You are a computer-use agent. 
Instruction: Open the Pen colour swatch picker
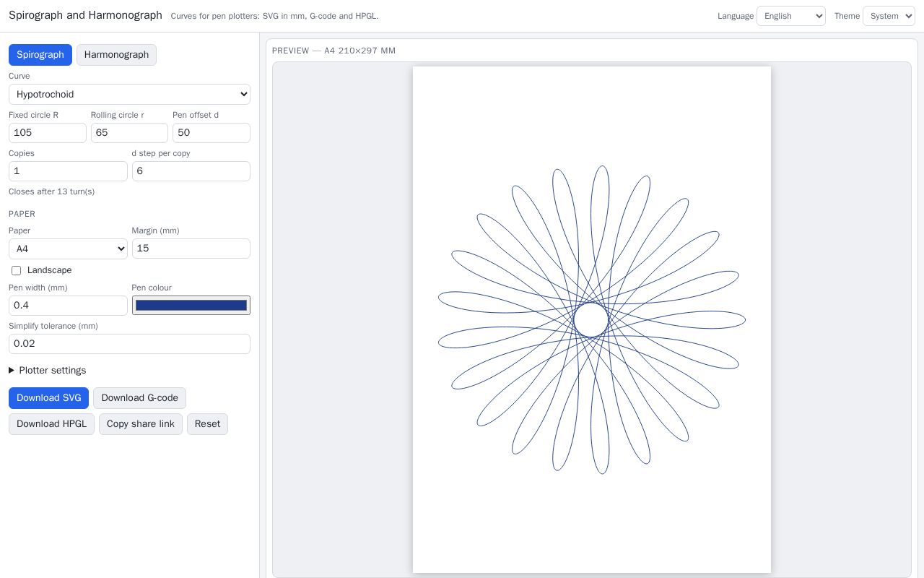[191, 306]
